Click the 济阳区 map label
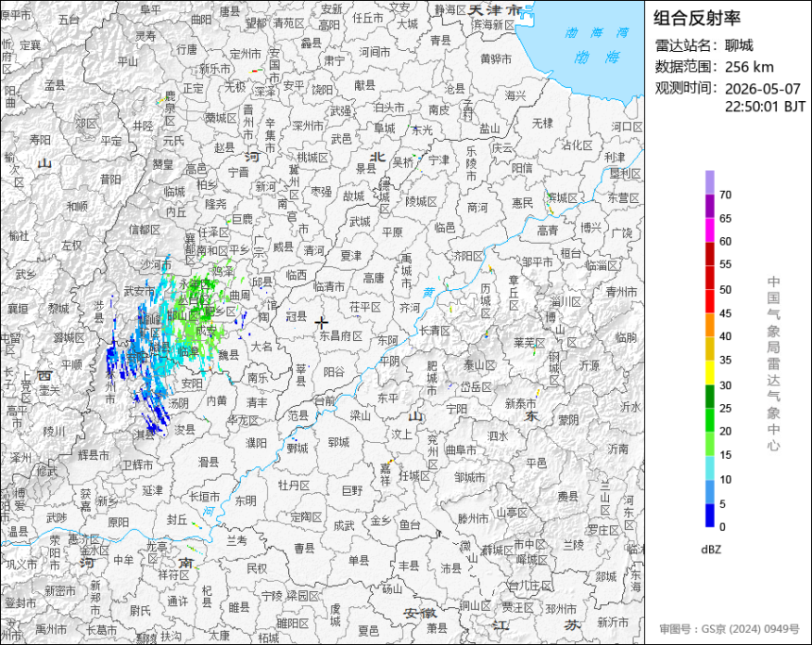 tap(466, 255)
